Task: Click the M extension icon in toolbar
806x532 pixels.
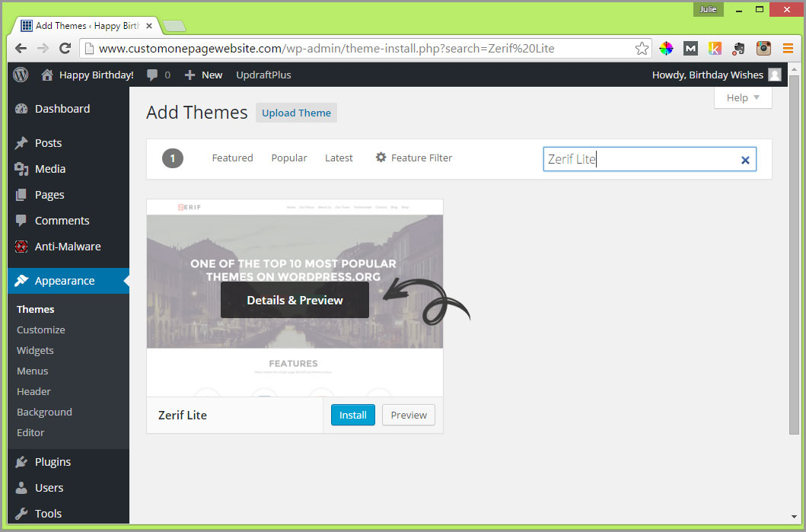Action: click(690, 48)
